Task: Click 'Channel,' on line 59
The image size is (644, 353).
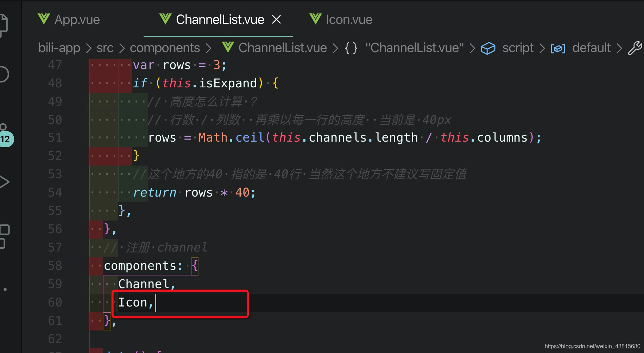Action: pyautogui.click(x=147, y=284)
